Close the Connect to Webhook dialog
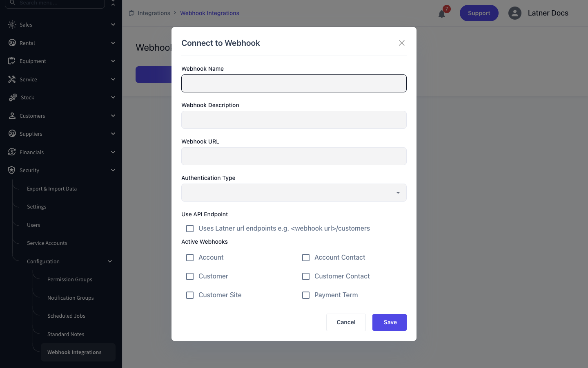This screenshot has width=588, height=368. point(402,43)
